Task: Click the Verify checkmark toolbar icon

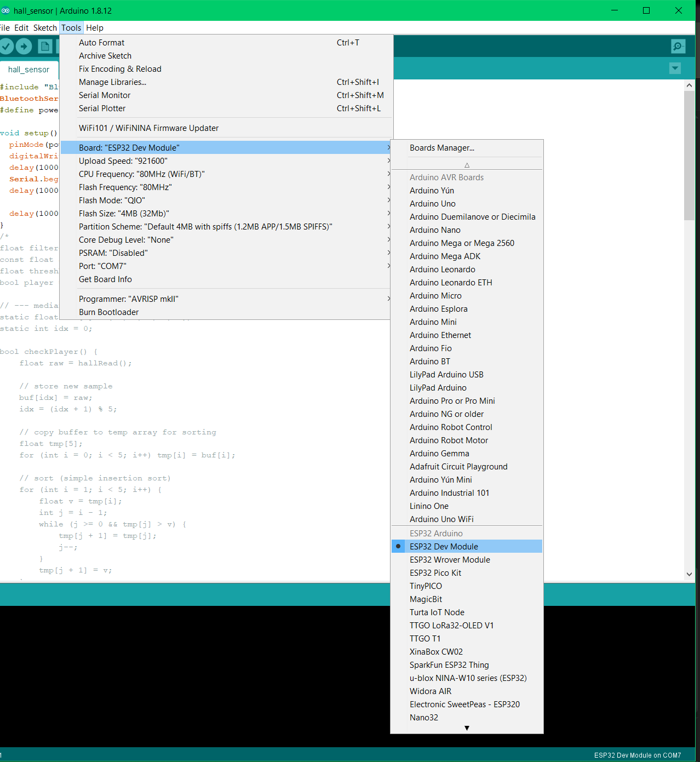Action: 7,47
